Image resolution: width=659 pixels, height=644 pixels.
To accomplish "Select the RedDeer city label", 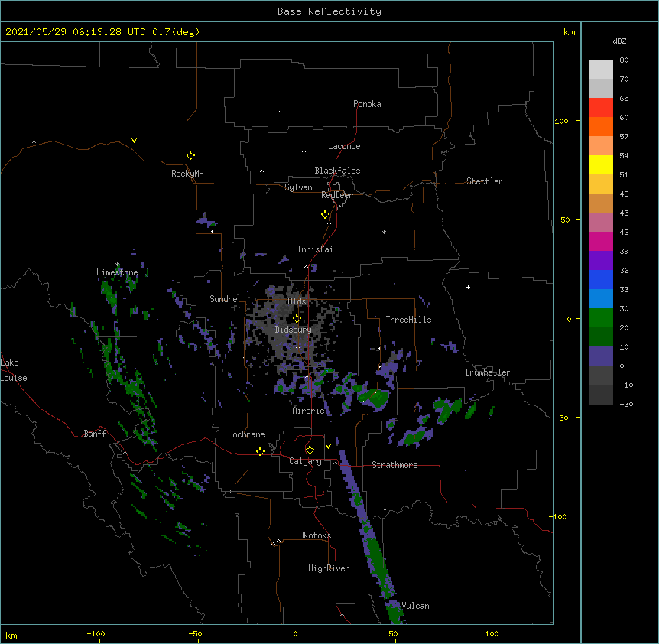I will coord(336,195).
